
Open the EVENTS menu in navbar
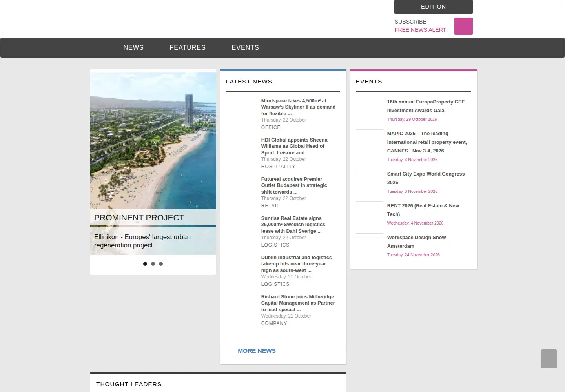(x=245, y=47)
